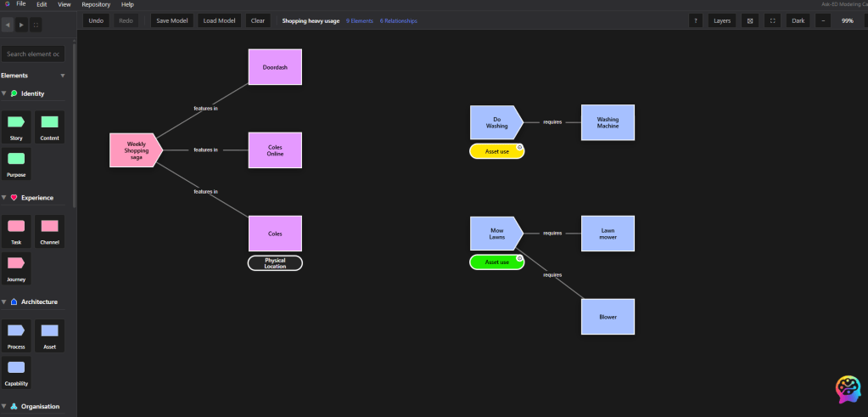
Task: Click the yellow Asset use tag
Action: tap(496, 151)
